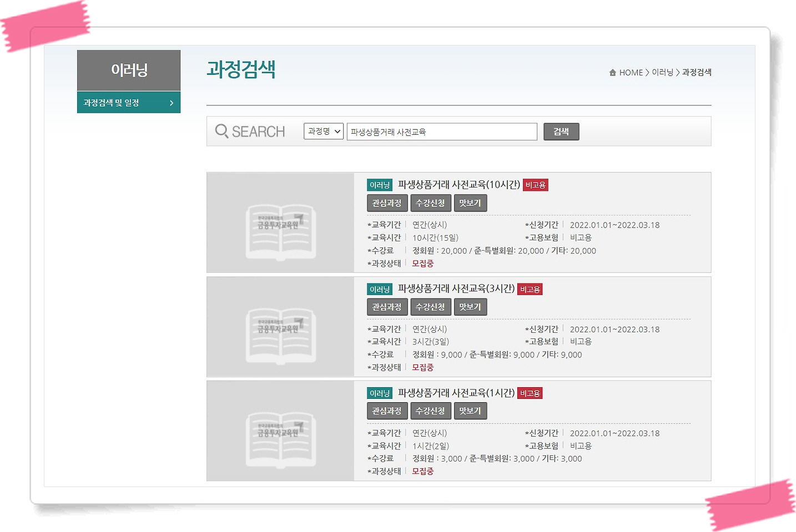Viewport: 796px width, 532px height.
Task: Click the thumbnail of the 1시간 course
Action: click(x=280, y=430)
